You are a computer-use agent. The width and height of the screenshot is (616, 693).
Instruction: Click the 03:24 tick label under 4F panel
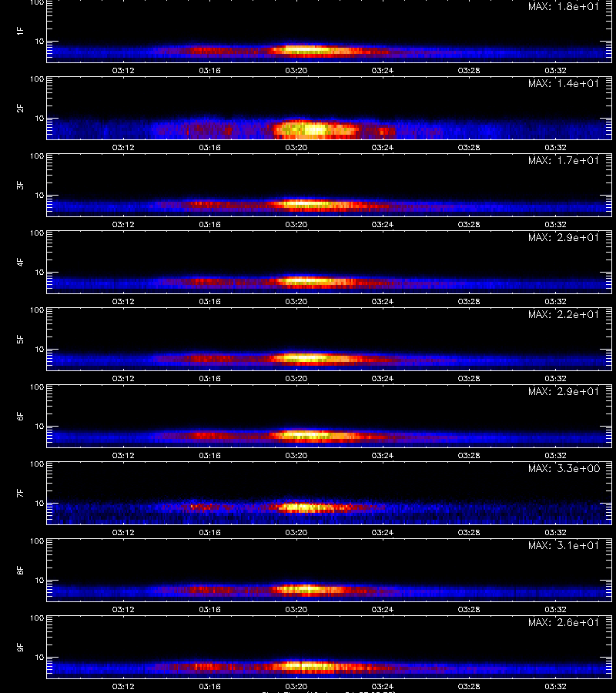382,301
